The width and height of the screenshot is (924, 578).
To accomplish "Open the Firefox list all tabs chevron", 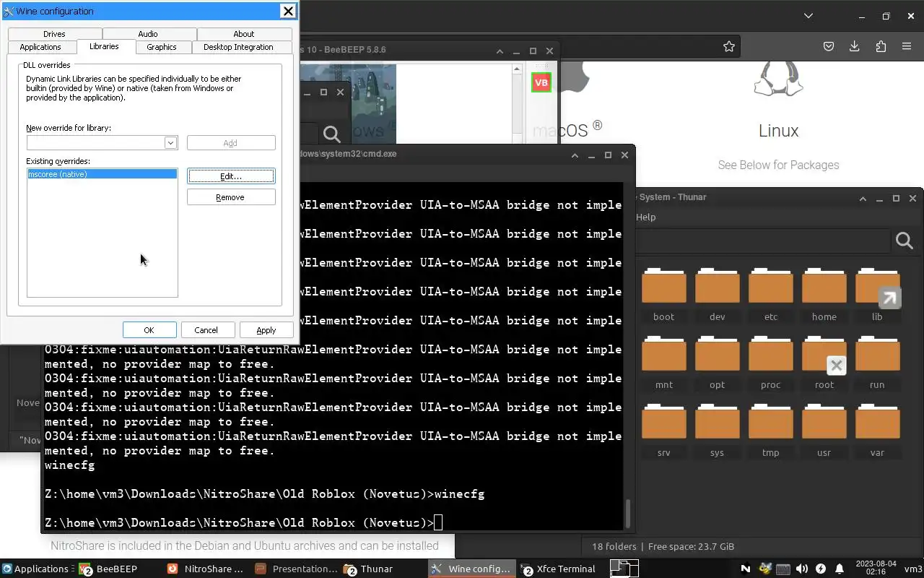I will tap(808, 15).
